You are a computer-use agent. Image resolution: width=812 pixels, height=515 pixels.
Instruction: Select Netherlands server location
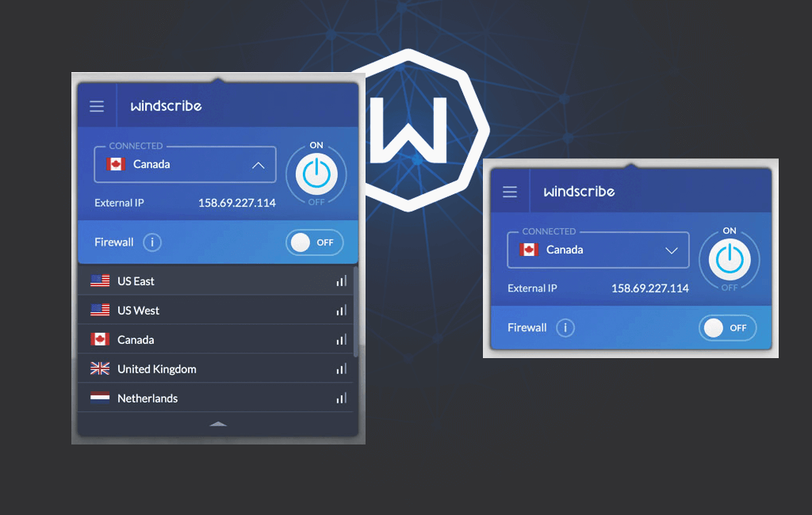point(216,398)
